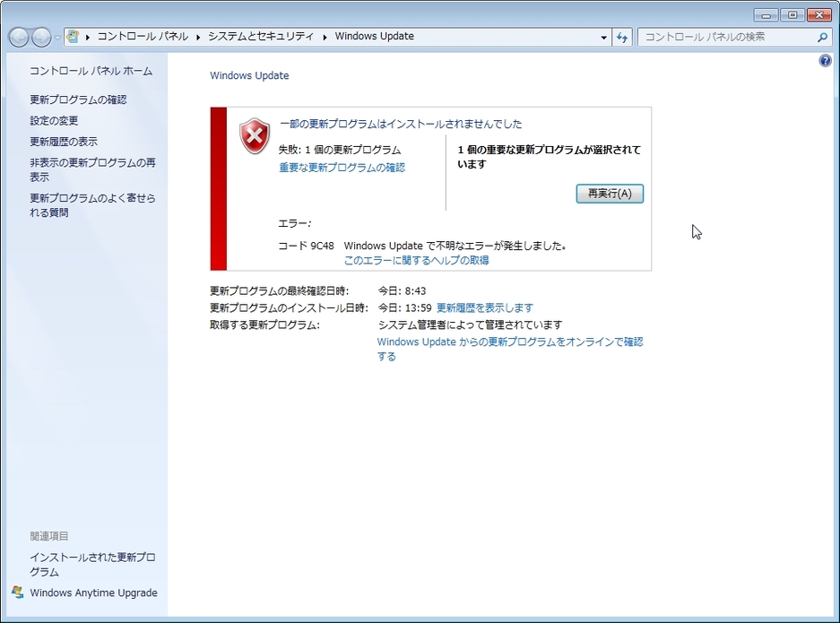This screenshot has width=840, height=623.
Task: Click Windows Update online check link
Action: click(x=510, y=349)
